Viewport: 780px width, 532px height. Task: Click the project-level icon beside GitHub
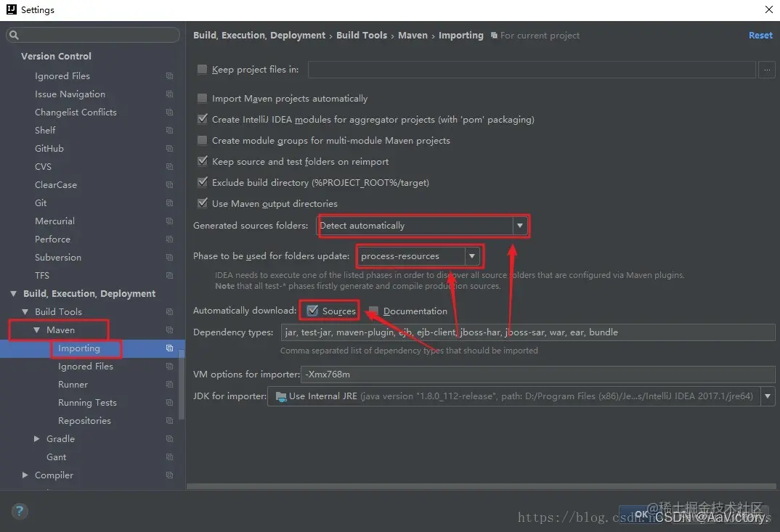point(169,149)
